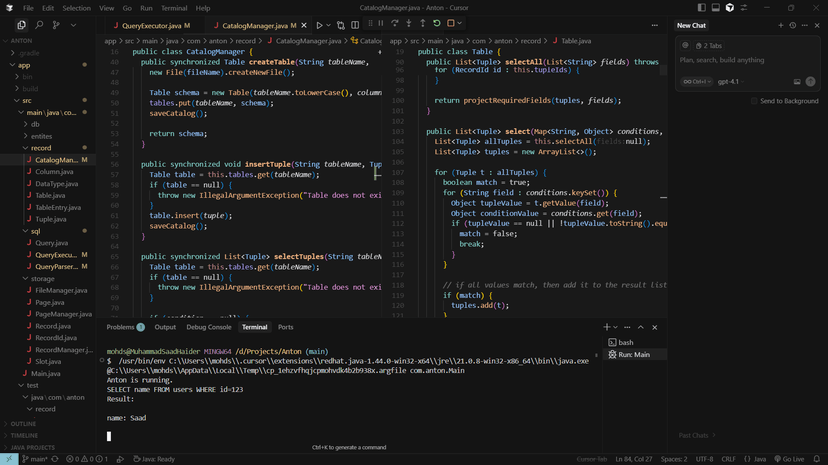Click the Go Live status button
This screenshot has width=828, height=465.
790,459
